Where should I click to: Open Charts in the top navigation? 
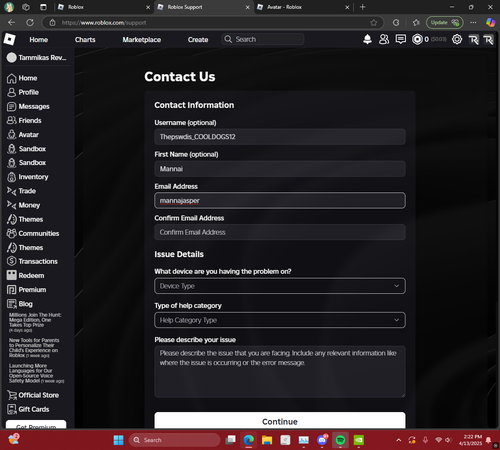[85, 40]
